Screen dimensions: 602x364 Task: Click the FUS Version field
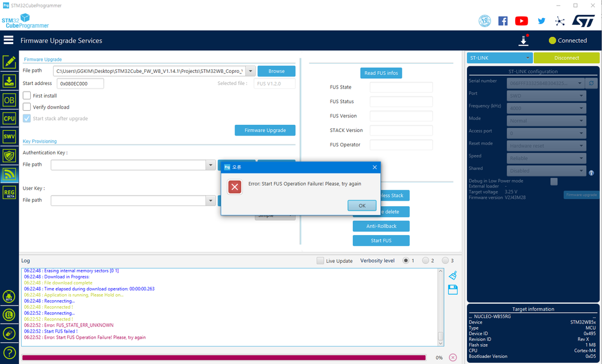click(401, 116)
